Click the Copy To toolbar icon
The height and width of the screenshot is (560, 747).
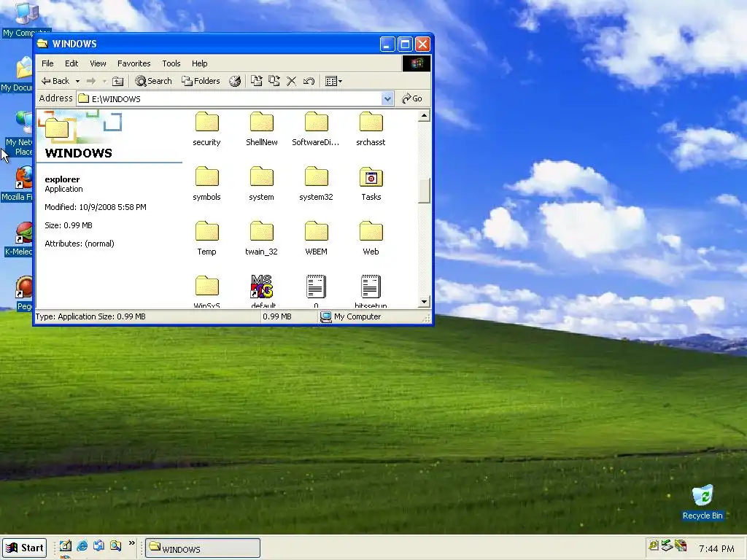[274, 81]
